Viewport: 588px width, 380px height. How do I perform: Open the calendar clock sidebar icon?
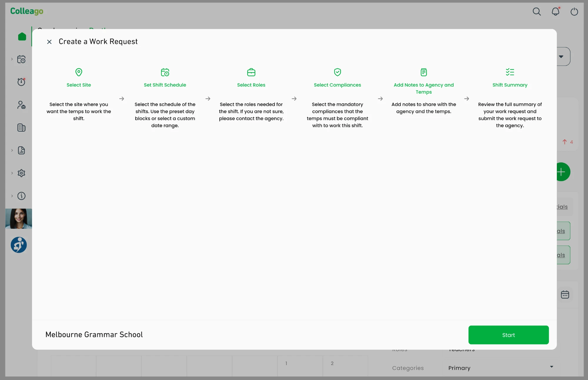(x=21, y=59)
